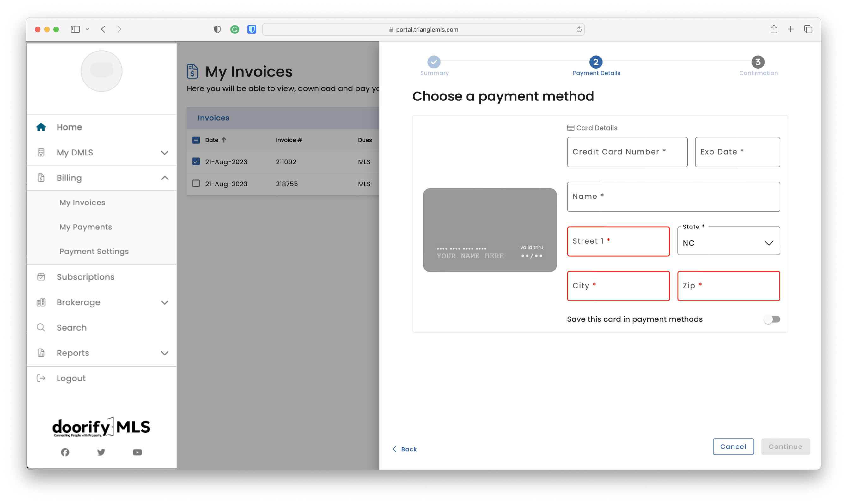Focus the Zip field
Viewport: 847px width, 504px height.
pyautogui.click(x=728, y=286)
